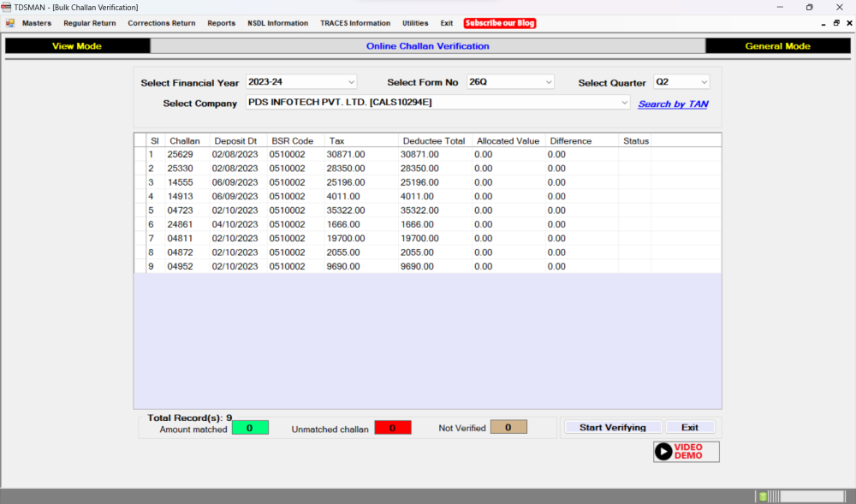Image resolution: width=856 pixels, height=504 pixels.
Task: Open the TRACES Information menu
Action: tap(355, 23)
